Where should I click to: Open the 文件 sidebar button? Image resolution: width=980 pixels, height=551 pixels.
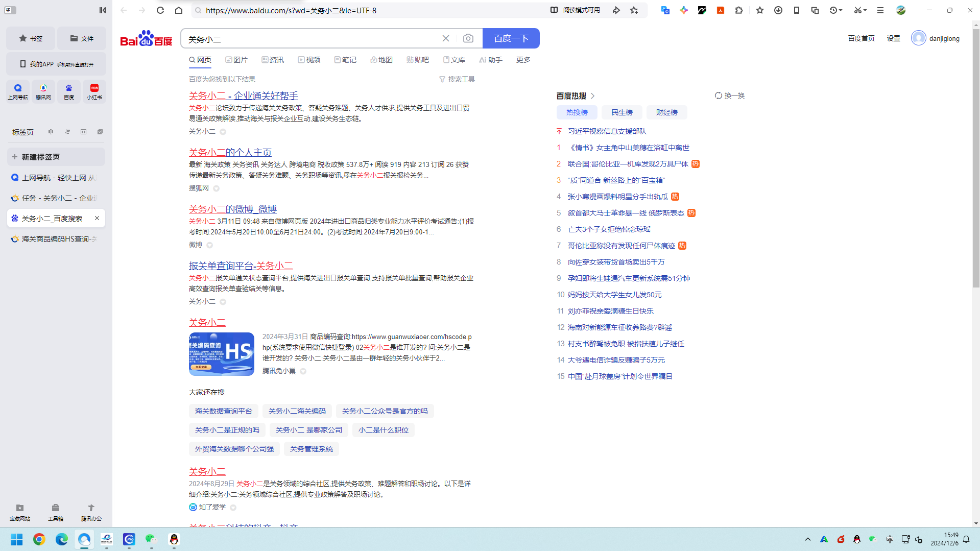82,38
